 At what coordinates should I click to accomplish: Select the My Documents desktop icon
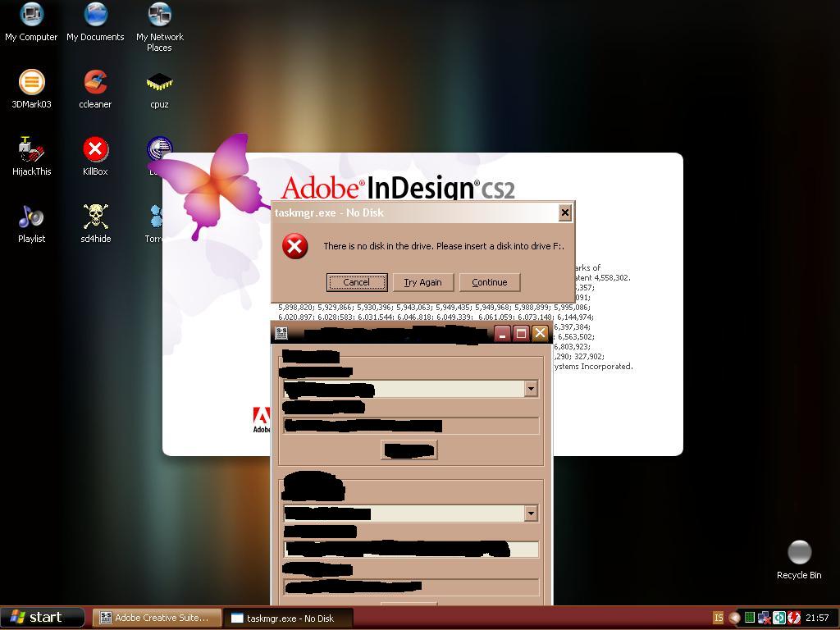coord(95,22)
